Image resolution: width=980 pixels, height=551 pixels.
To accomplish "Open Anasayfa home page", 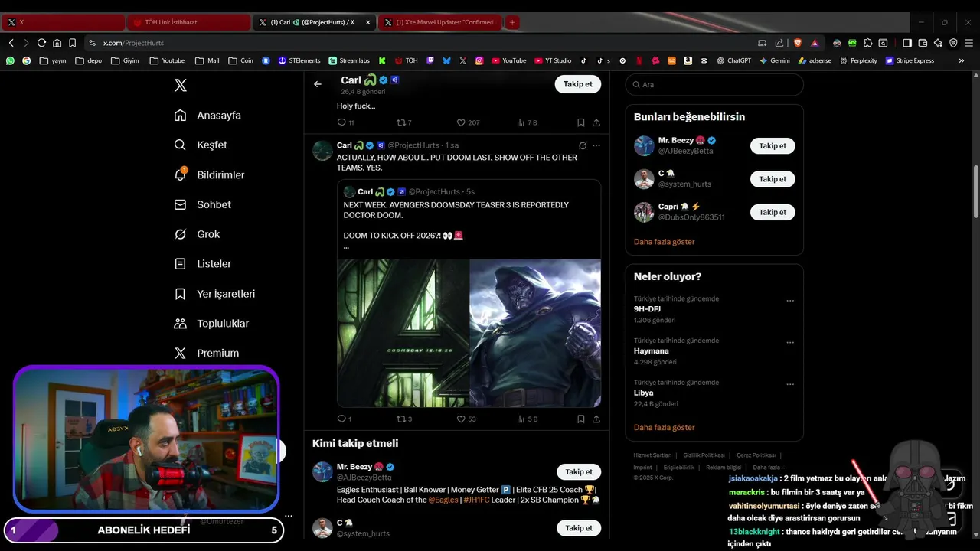I will [207, 116].
